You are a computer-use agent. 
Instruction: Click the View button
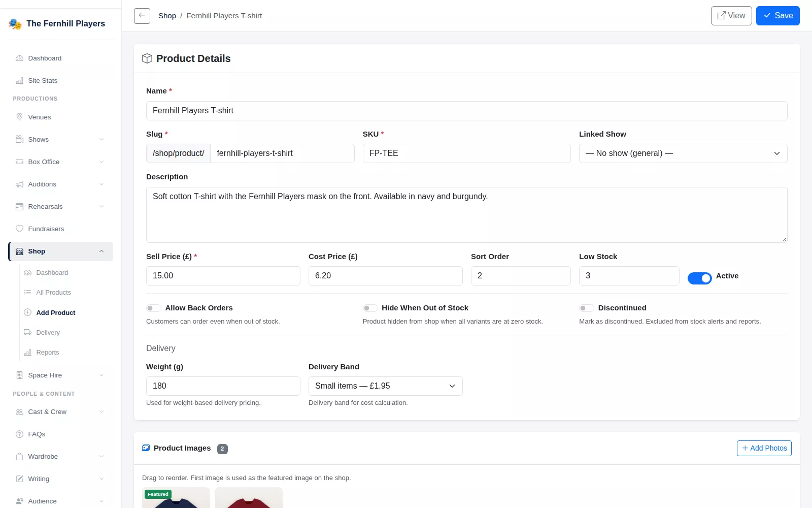click(731, 16)
